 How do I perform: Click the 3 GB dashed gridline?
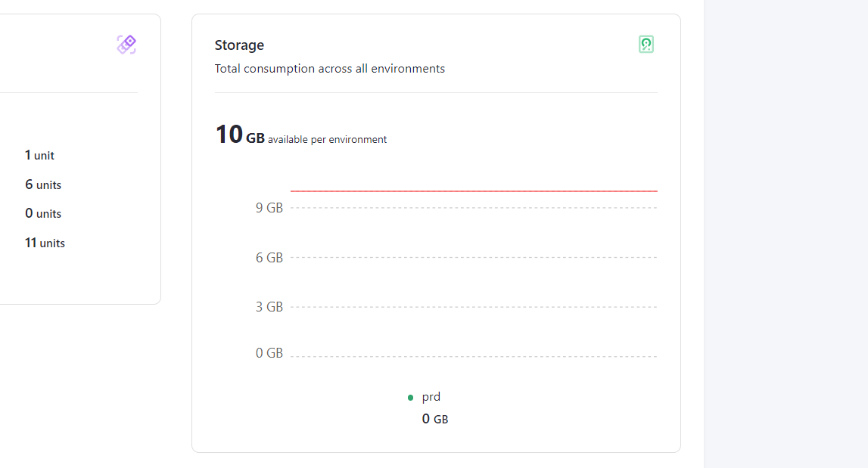(474, 307)
